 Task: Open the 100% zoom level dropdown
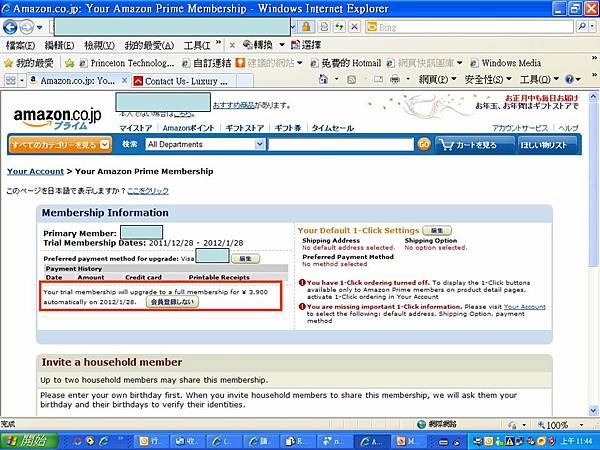[x=581, y=425]
